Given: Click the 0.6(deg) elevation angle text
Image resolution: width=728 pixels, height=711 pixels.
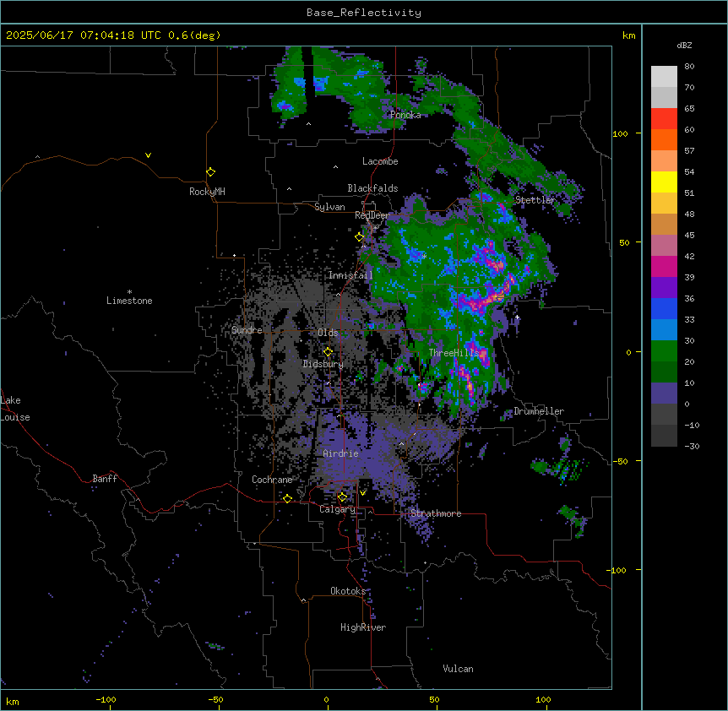Looking at the screenshot, I should (194, 35).
